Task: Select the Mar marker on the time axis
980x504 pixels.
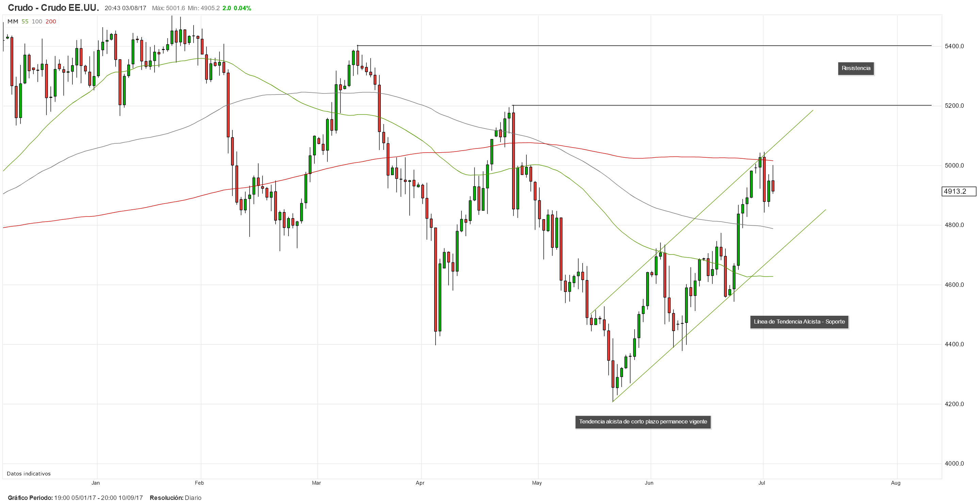Action: 316,483
